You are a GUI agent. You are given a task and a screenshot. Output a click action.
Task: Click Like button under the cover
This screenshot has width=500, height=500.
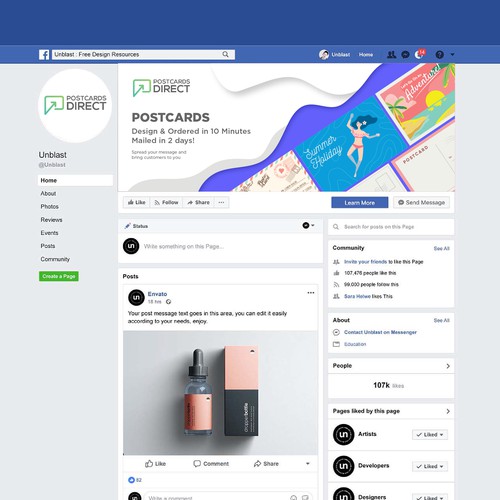coord(137,202)
